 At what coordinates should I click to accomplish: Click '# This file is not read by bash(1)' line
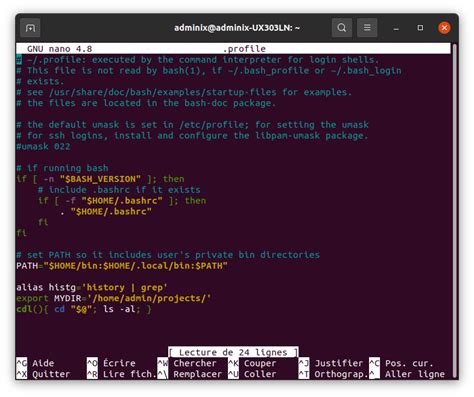[209, 70]
